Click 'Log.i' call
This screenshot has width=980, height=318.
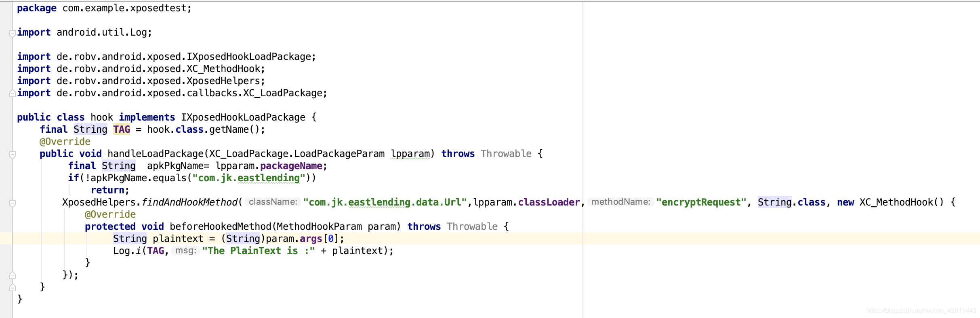click(127, 251)
